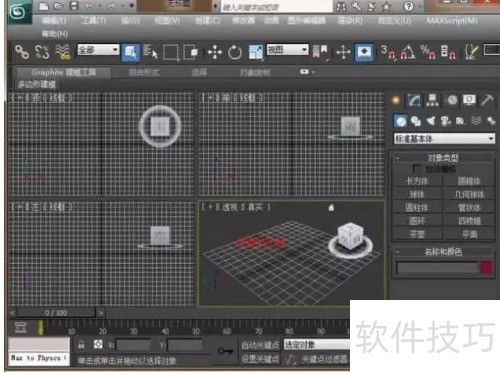
Task: Open the 渲染(R) menu
Action: pos(350,21)
